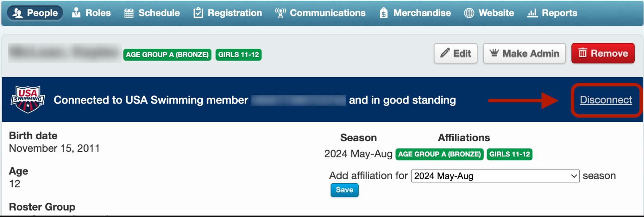644x217 pixels.
Task: Click the USA Swimming shield logo
Action: coord(28,99)
